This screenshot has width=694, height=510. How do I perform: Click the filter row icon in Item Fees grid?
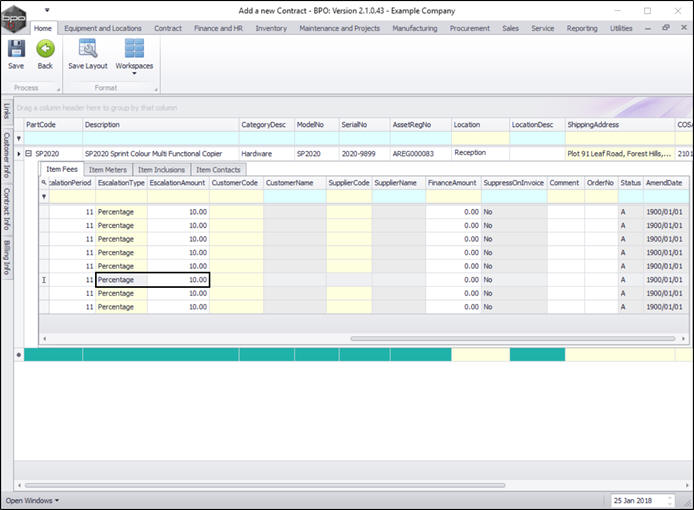[44, 197]
